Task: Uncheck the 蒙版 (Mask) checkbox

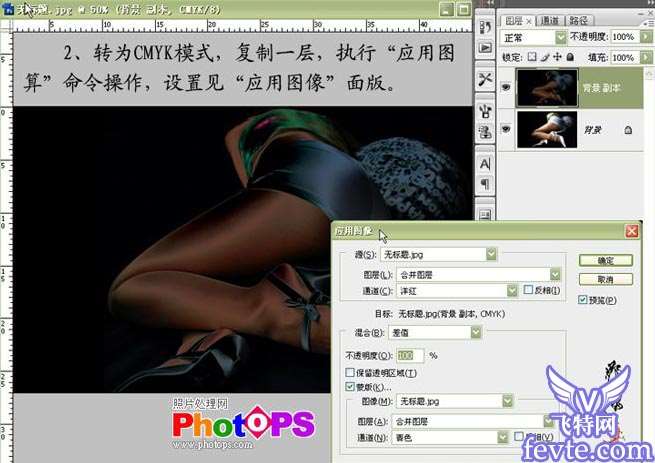Action: click(x=350, y=386)
